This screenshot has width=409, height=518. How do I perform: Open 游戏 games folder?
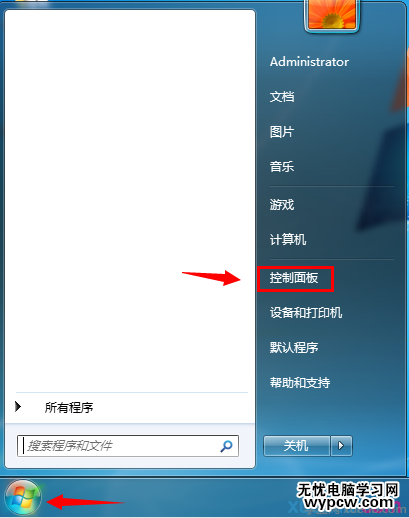(282, 204)
